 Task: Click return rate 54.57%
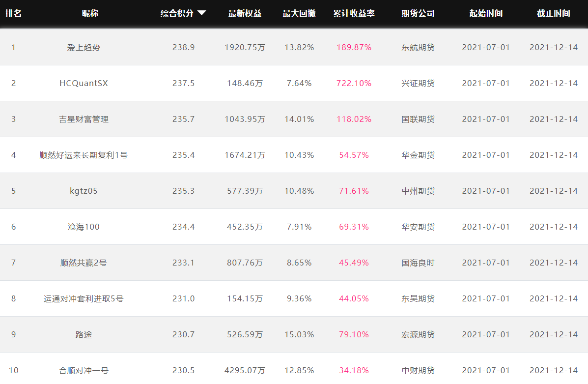(x=354, y=155)
